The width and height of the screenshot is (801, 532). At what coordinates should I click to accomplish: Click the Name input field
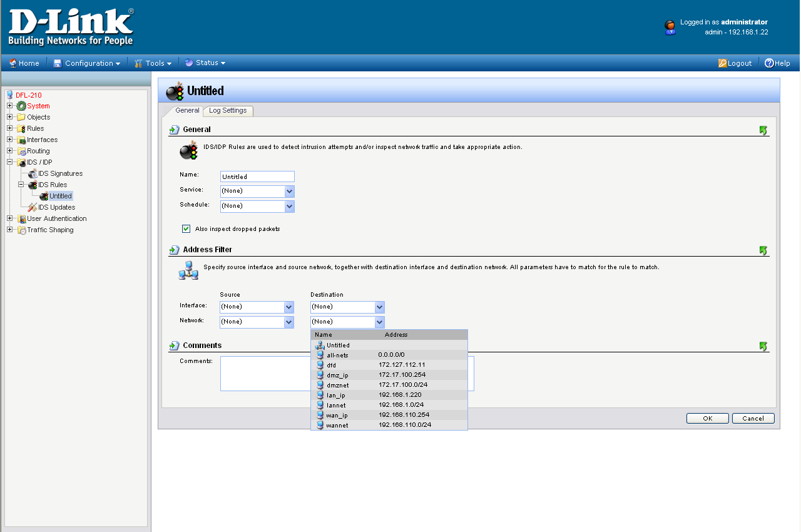(x=257, y=177)
